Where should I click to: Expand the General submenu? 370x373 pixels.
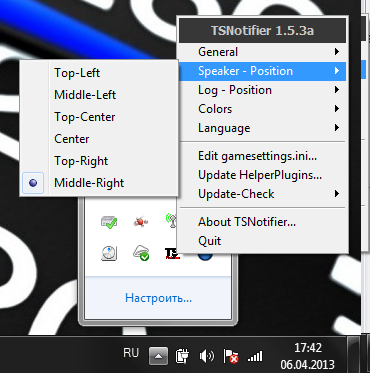pos(263,52)
